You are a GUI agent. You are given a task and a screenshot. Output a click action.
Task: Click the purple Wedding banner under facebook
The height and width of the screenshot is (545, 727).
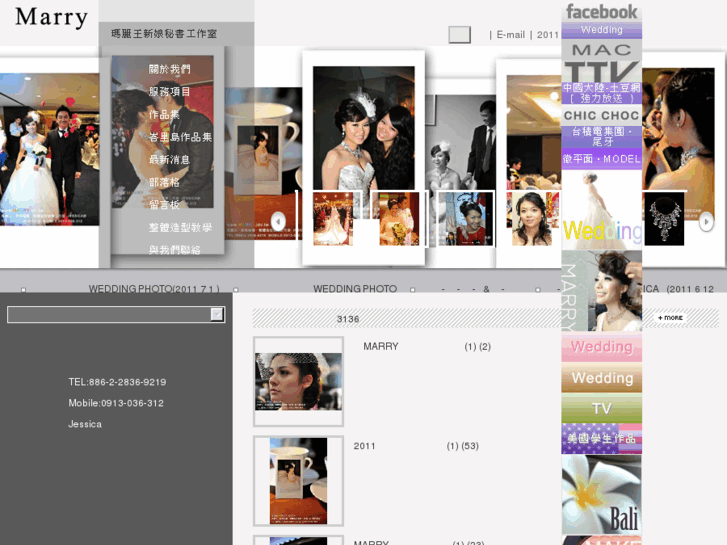click(x=602, y=30)
